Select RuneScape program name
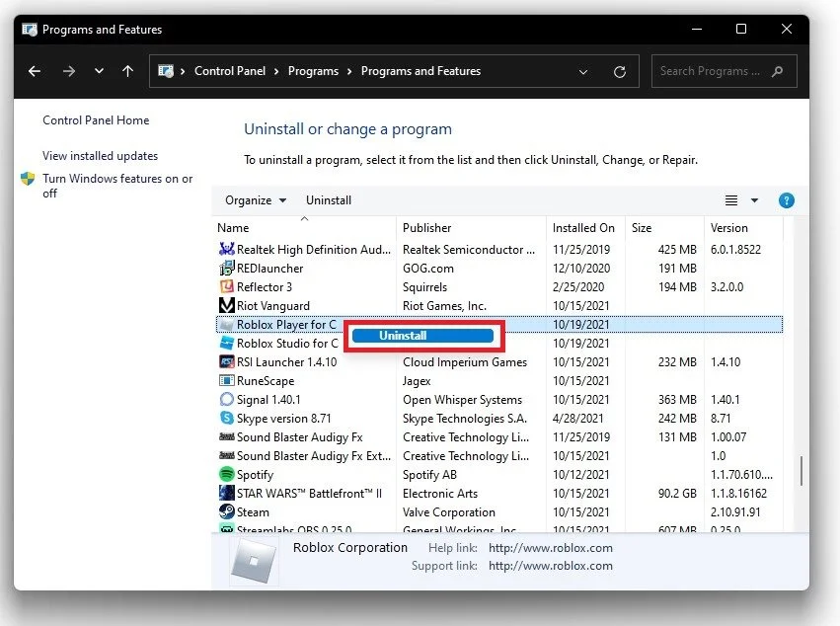 (266, 381)
